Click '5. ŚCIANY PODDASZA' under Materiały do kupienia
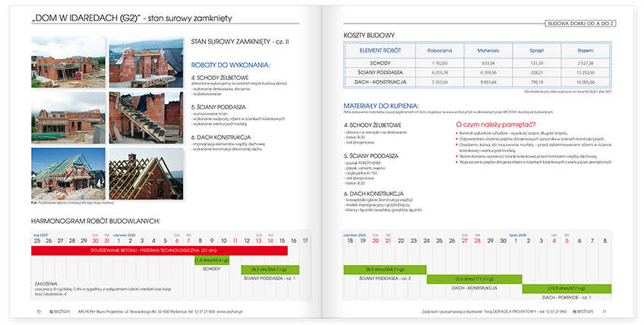Viewport: 644px width, 325px height. [371, 156]
